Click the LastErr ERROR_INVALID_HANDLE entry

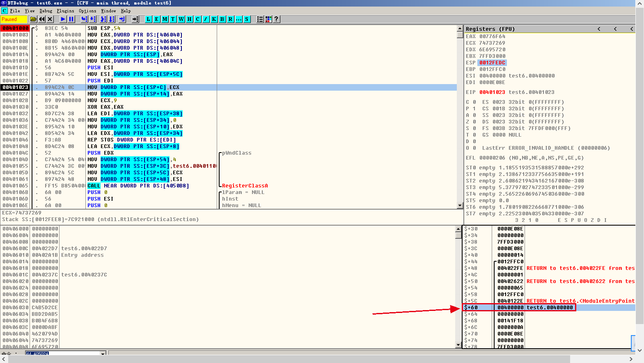click(546, 148)
